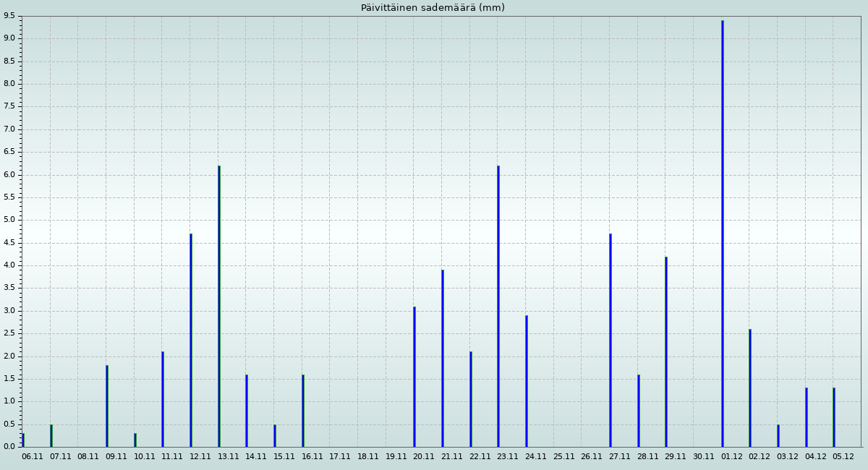868x470 pixels.
Task: Click the 12.11 bar at 4.7 mm
Action: pyautogui.click(x=191, y=340)
